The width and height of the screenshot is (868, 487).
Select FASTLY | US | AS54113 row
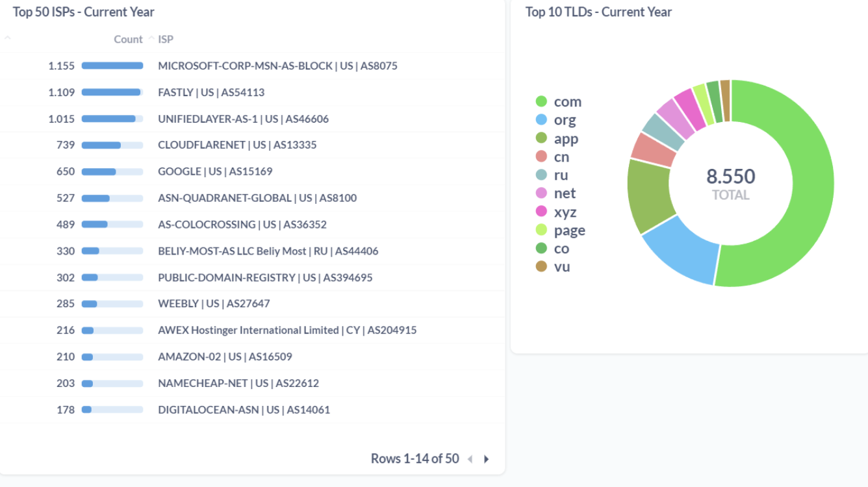point(252,92)
